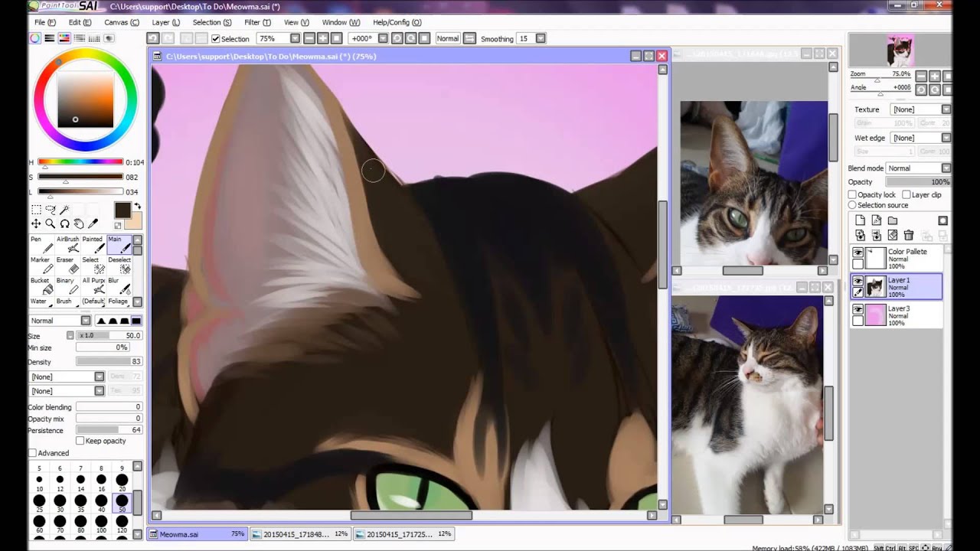Viewport: 980px width, 551px height.
Task: Select the Marker tool
Action: coord(41,265)
